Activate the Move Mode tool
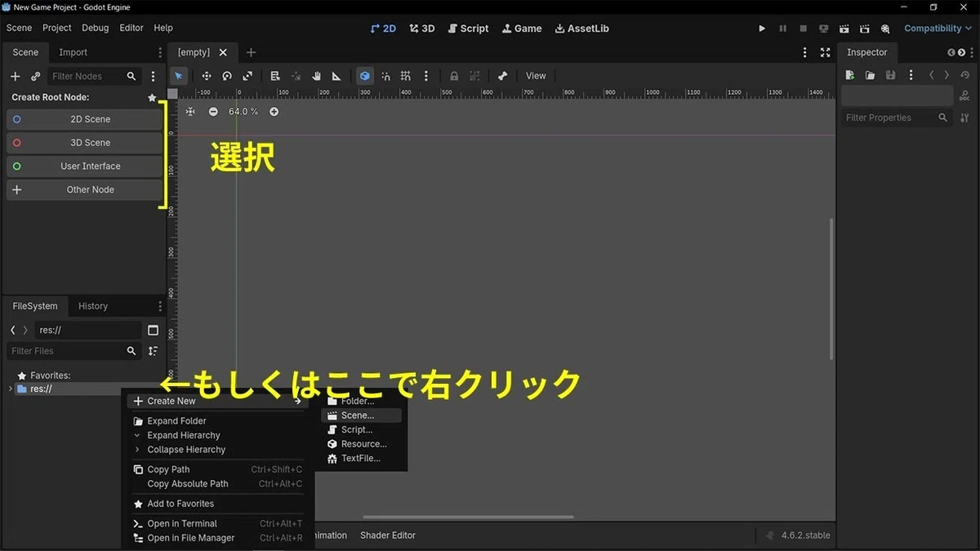Screen dimensions: 980x551 pos(207,76)
